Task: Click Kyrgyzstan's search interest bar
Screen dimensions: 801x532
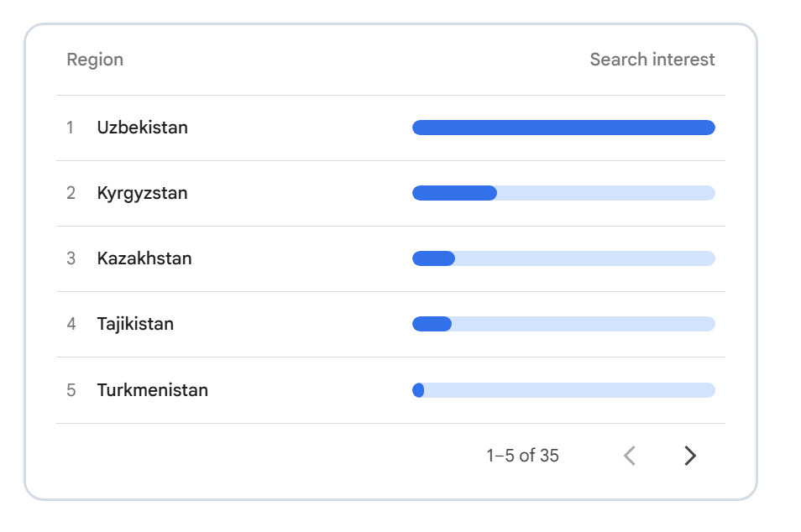Action: pos(563,193)
